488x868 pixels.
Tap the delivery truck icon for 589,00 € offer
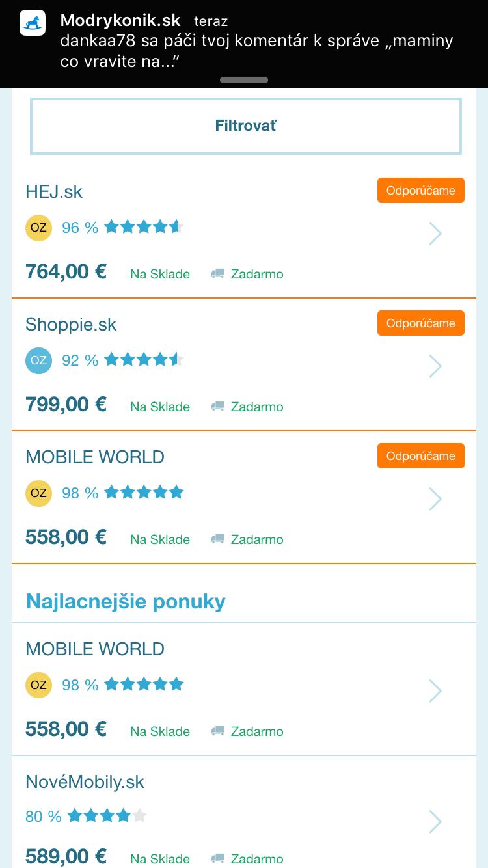tap(217, 859)
